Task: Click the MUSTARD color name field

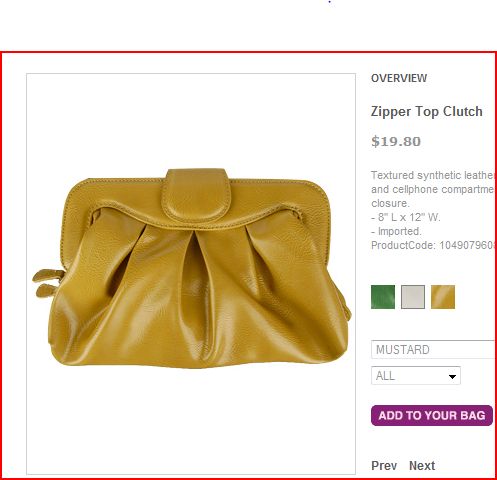Action: 433,349
